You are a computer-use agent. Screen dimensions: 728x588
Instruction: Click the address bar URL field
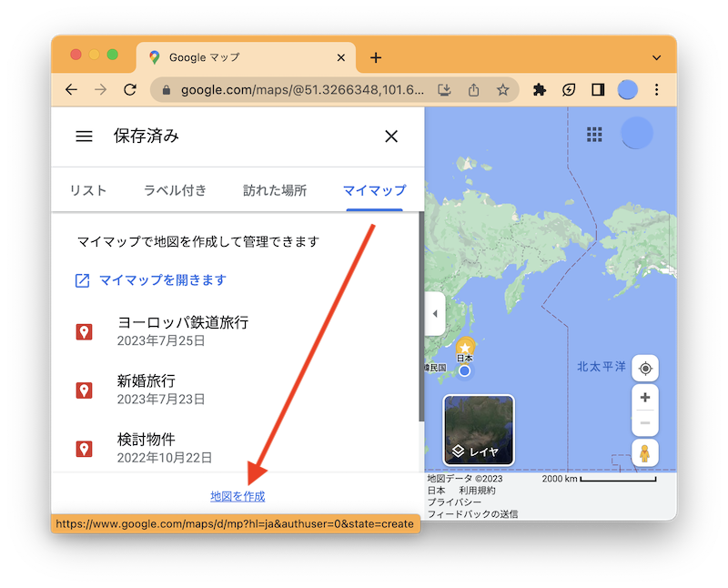point(302,89)
